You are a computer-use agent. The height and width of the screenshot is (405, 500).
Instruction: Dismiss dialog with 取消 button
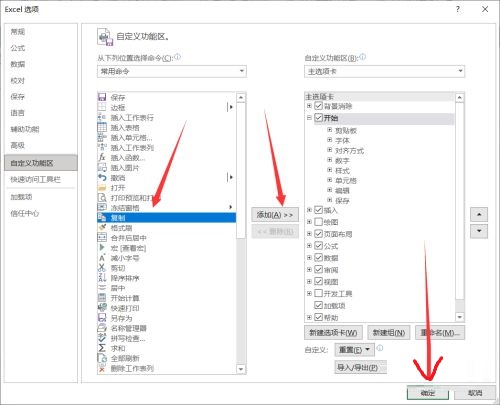[x=475, y=393]
